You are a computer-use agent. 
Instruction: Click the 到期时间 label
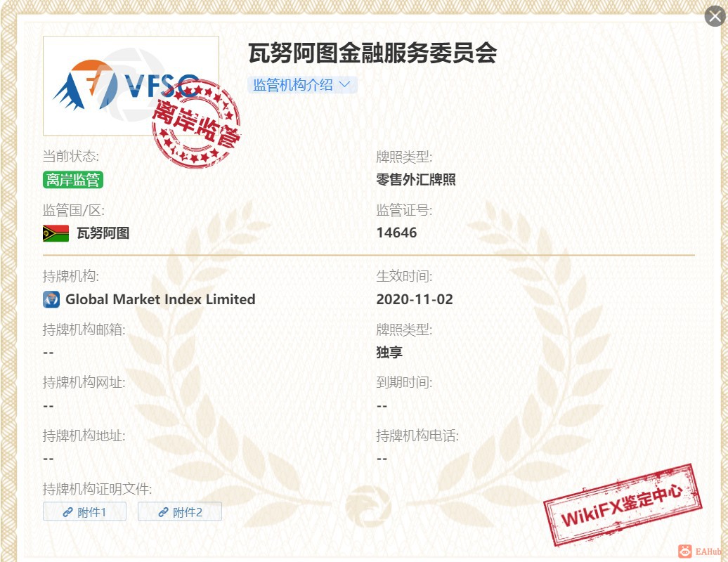click(404, 382)
